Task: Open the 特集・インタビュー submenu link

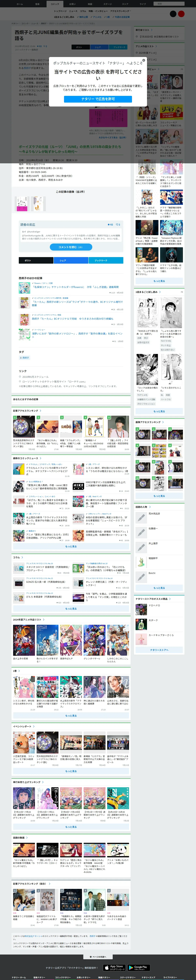Action: [x=98, y=11]
